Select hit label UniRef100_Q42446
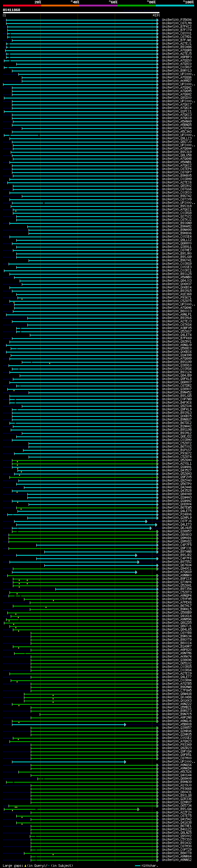This screenshot has width=197, height=868. pyautogui.click(x=176, y=487)
